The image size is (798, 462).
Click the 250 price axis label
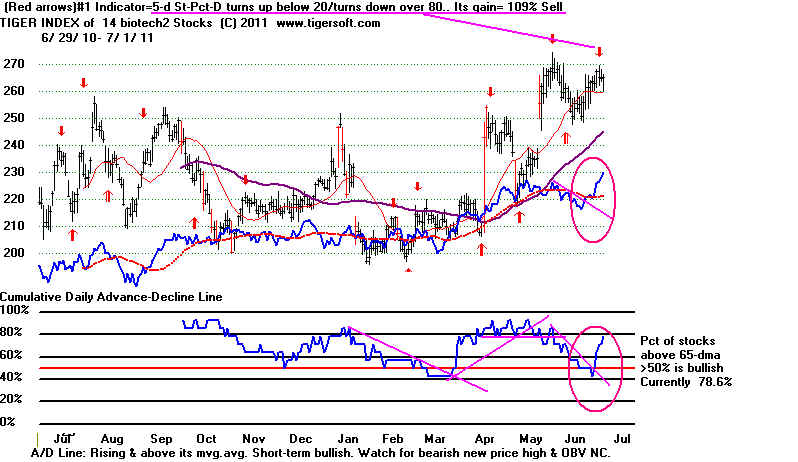tap(13, 118)
